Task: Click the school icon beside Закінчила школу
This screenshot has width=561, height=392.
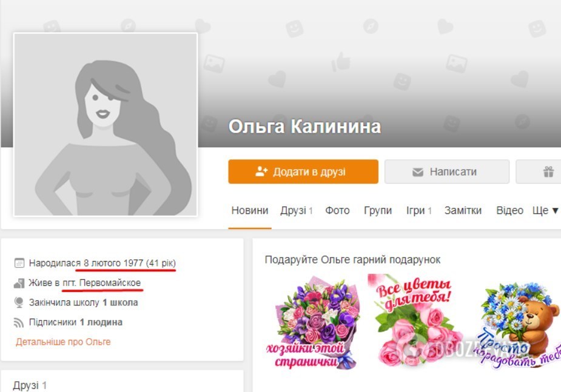Action: (19, 303)
